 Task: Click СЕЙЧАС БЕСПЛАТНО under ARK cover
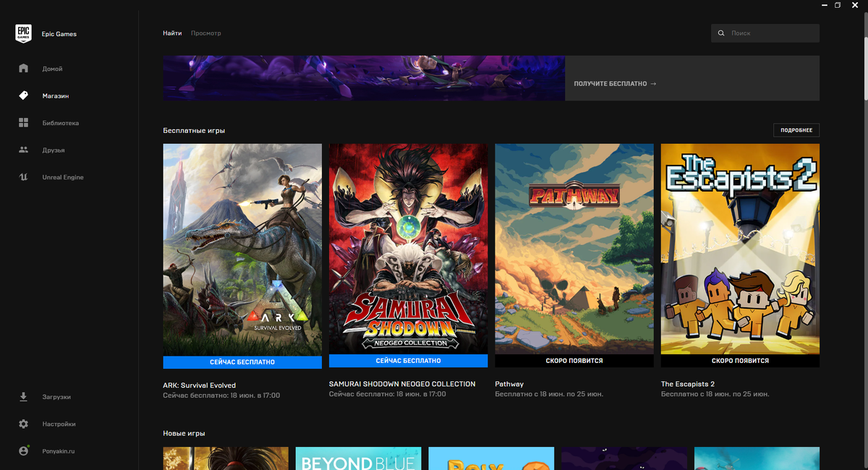242,362
